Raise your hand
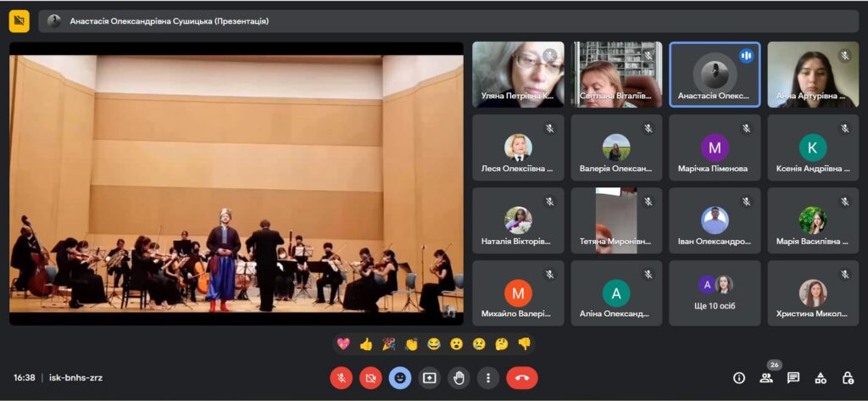Screen dimensions: 868x401 pyautogui.click(x=459, y=377)
